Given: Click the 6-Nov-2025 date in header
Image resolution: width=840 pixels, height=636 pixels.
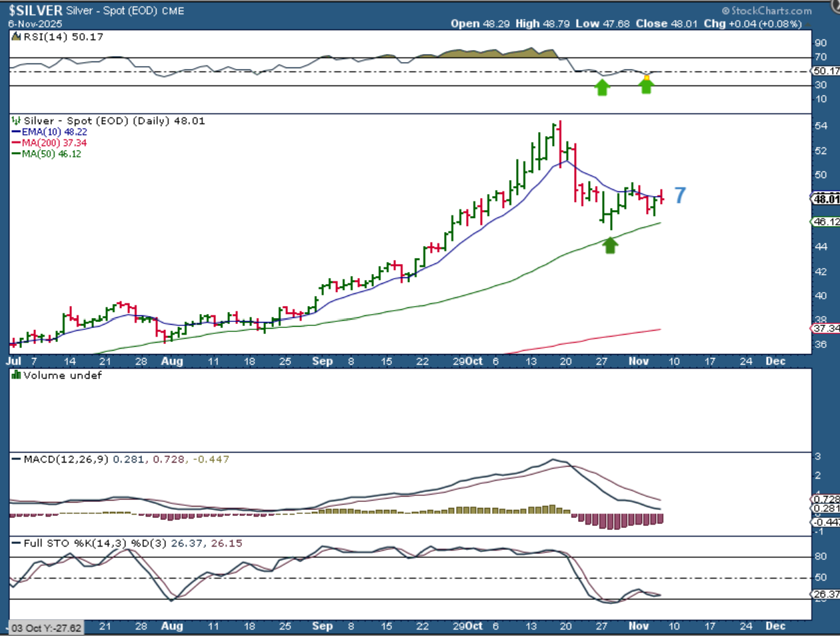Looking at the screenshot, I should coord(35,23).
